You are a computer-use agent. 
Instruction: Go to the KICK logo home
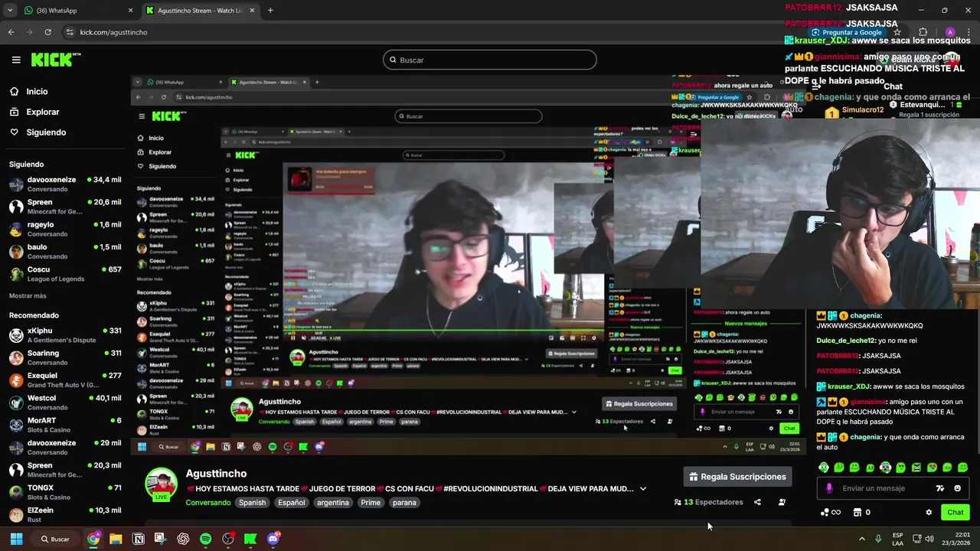click(x=55, y=60)
